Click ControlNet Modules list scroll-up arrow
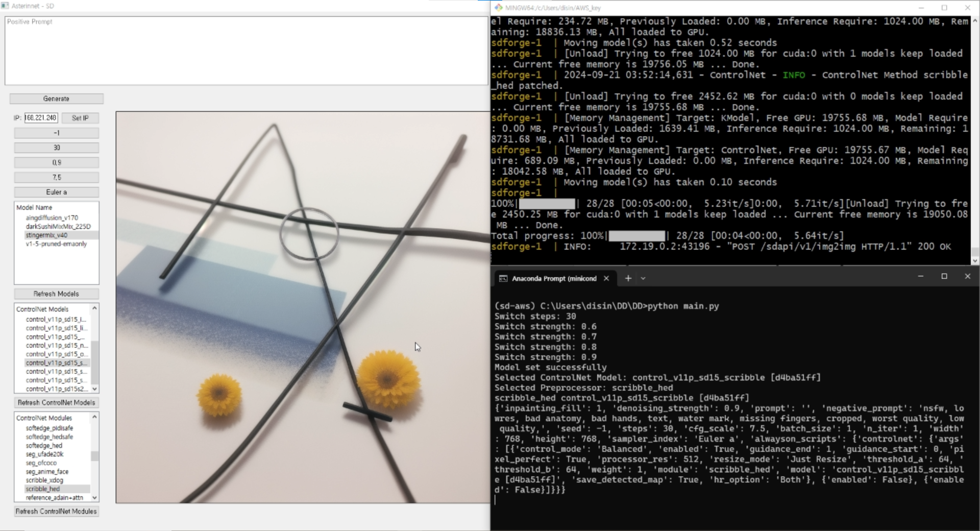The width and height of the screenshot is (980, 531). 94,417
